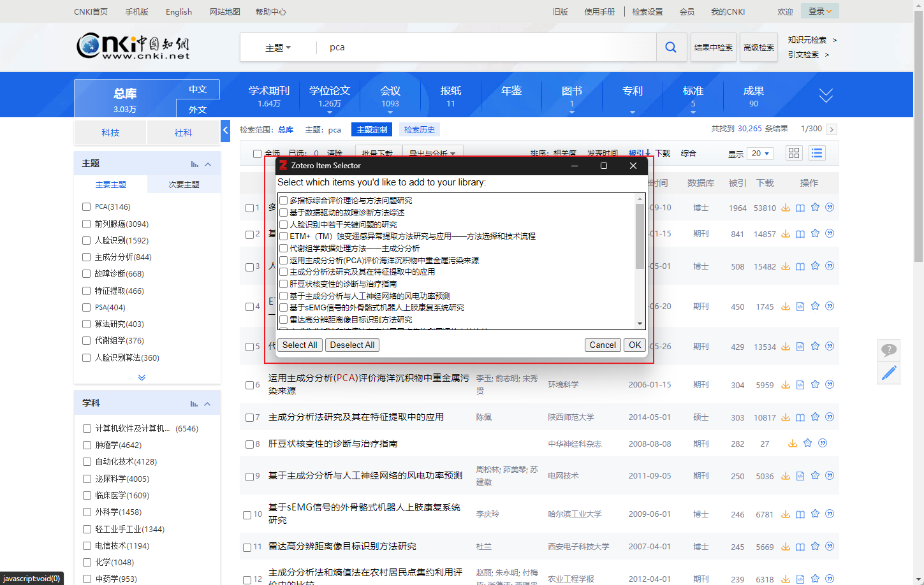Switch to list view of results

pyautogui.click(x=817, y=153)
